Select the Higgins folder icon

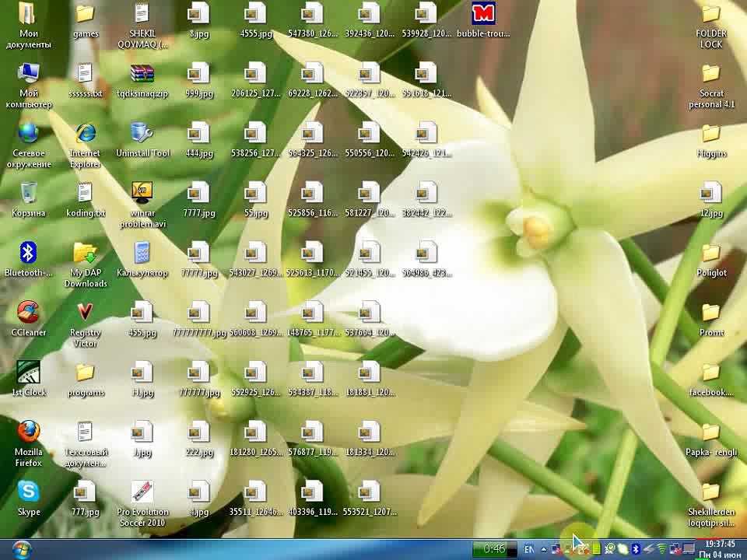point(710,133)
